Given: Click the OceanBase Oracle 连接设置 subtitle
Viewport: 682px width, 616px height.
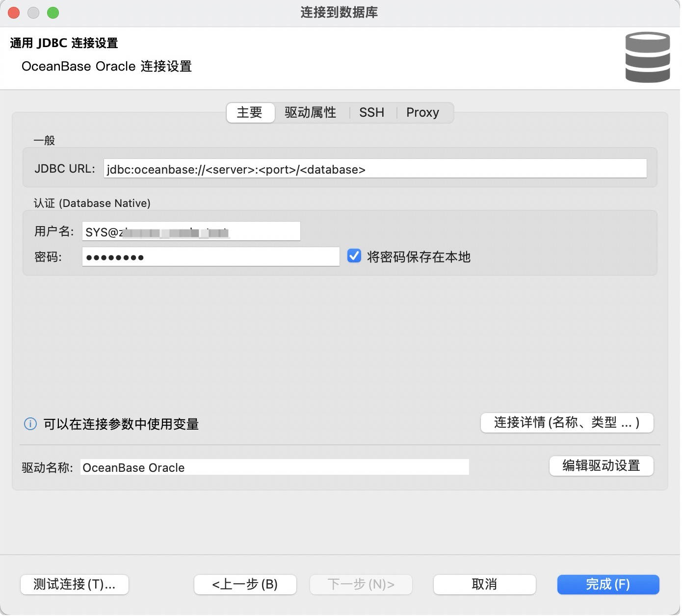Looking at the screenshot, I should [x=106, y=66].
